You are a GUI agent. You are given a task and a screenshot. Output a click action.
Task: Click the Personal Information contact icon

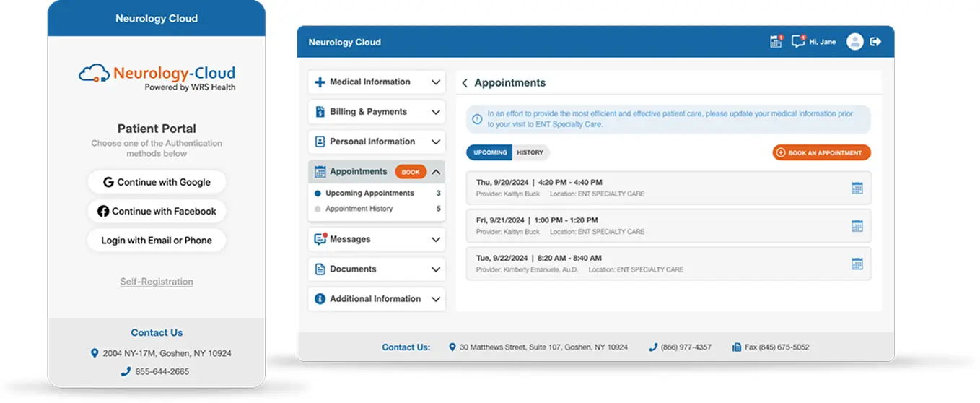click(320, 142)
